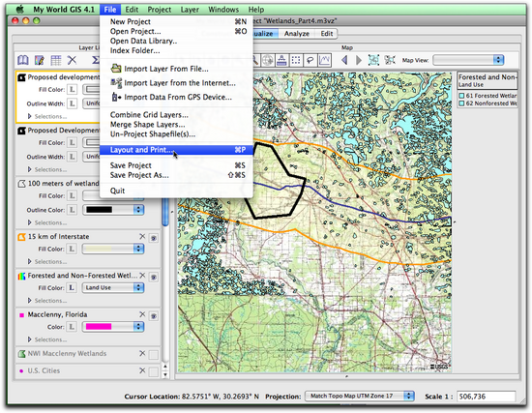Toggle visibility of Macclenny, Florida layer

pyautogui.click(x=154, y=316)
